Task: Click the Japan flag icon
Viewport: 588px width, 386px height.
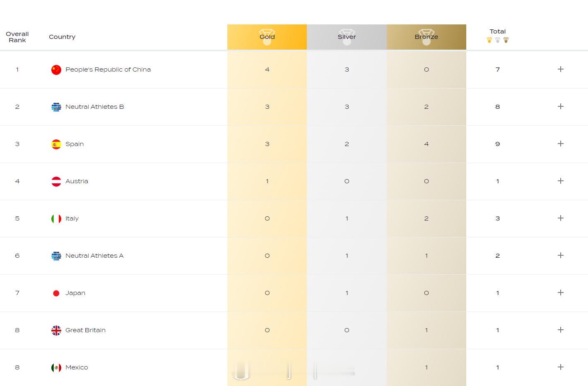Action: click(56, 293)
